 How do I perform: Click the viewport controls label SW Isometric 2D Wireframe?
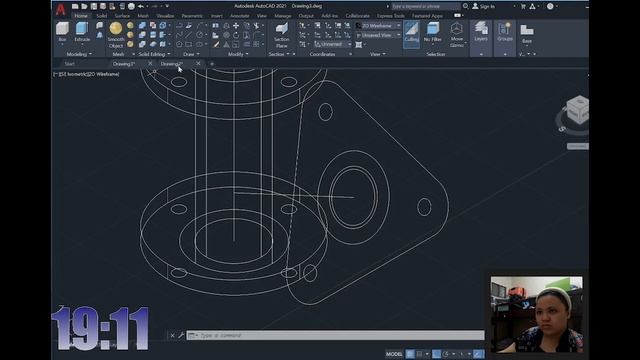pyautogui.click(x=87, y=74)
